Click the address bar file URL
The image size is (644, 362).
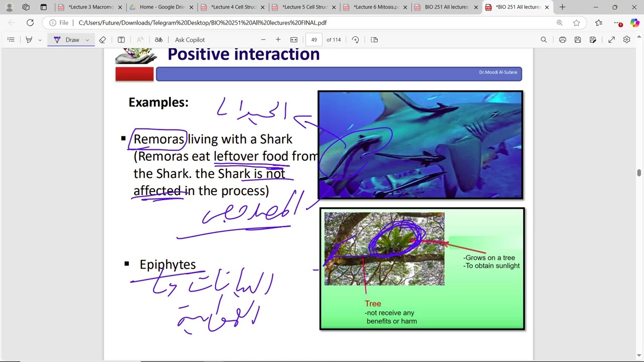pos(203,23)
